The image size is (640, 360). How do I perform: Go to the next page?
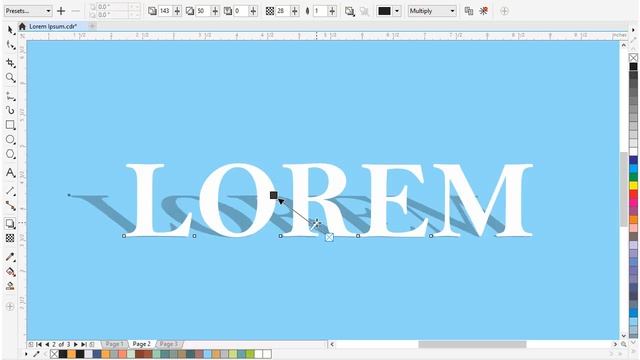click(76, 344)
